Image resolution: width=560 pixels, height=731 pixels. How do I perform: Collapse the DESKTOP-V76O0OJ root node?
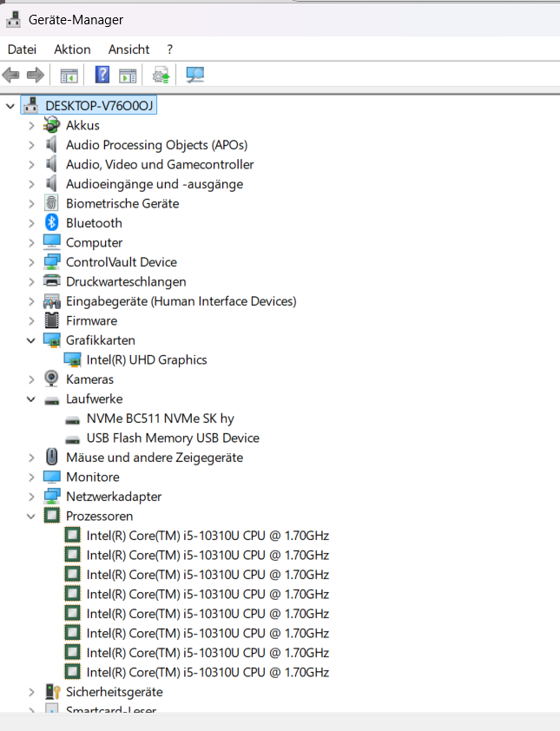(10, 106)
